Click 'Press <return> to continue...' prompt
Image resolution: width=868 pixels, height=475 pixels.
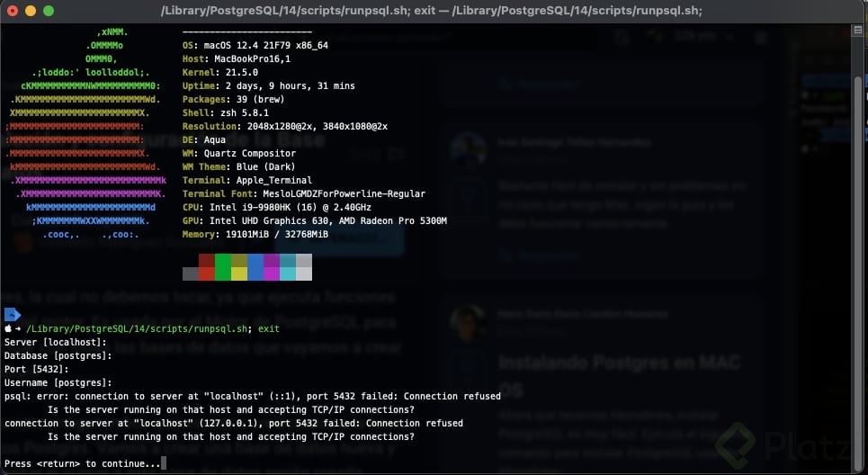pos(83,464)
